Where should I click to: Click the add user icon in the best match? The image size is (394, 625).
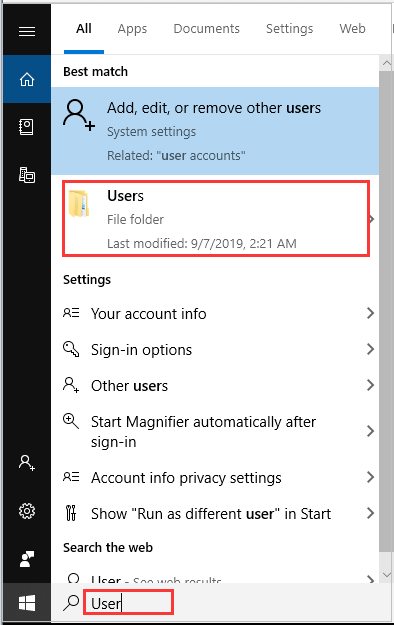click(x=79, y=115)
